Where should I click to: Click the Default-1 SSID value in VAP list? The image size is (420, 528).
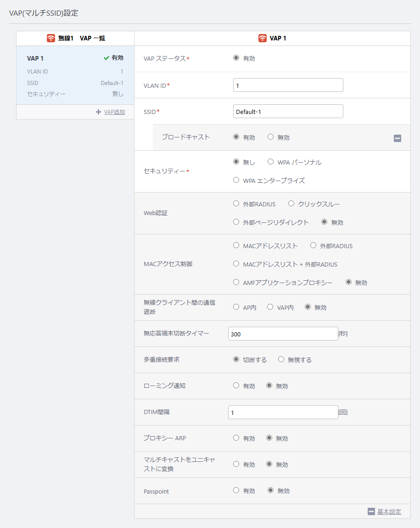click(x=112, y=83)
